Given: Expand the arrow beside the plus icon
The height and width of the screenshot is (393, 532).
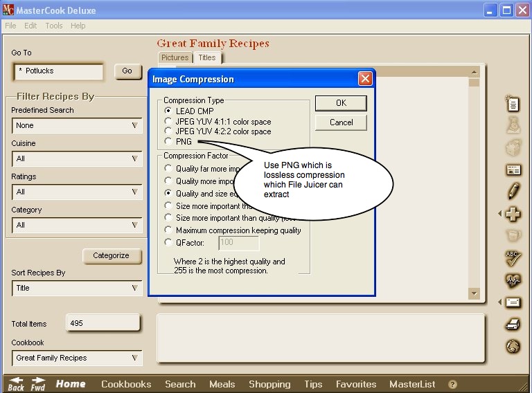Looking at the screenshot, I should [x=499, y=214].
